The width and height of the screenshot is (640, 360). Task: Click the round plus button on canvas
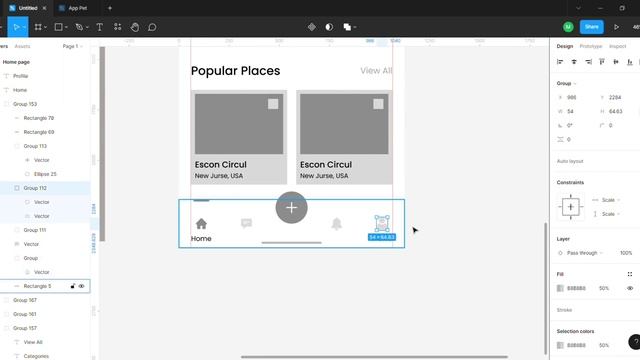point(291,207)
